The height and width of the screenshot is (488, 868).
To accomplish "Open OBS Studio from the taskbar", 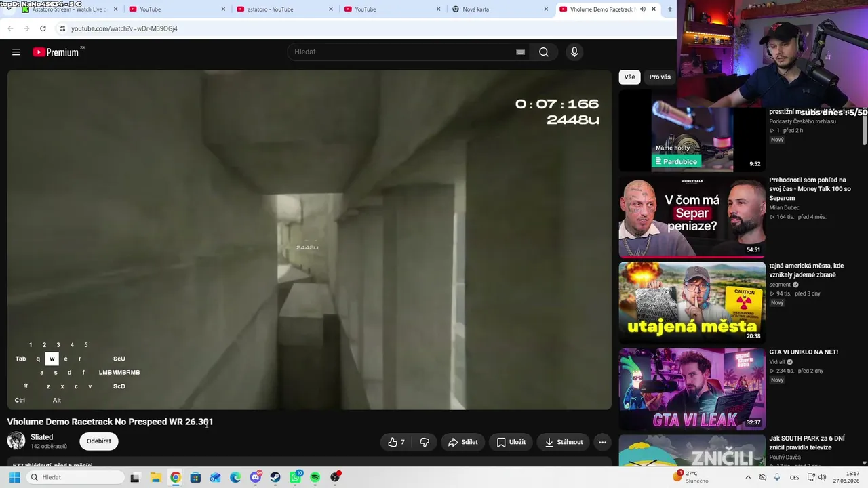I will point(335,477).
